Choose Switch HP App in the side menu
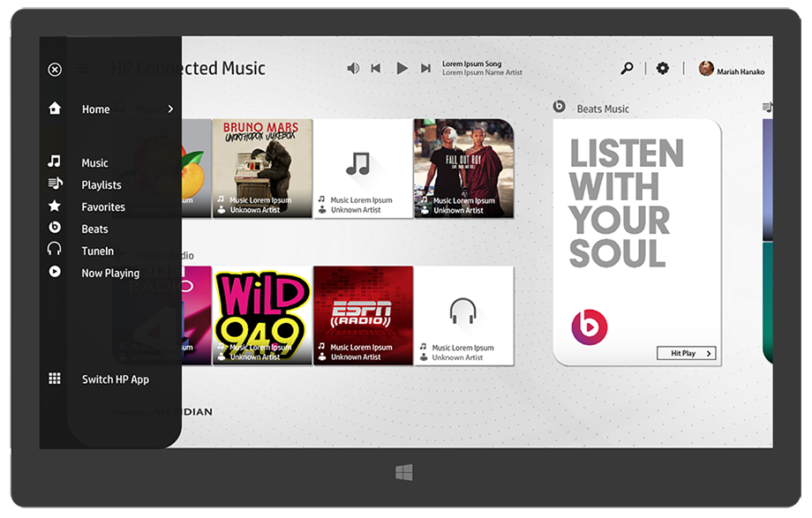The height and width of the screenshot is (518, 812). (x=116, y=379)
